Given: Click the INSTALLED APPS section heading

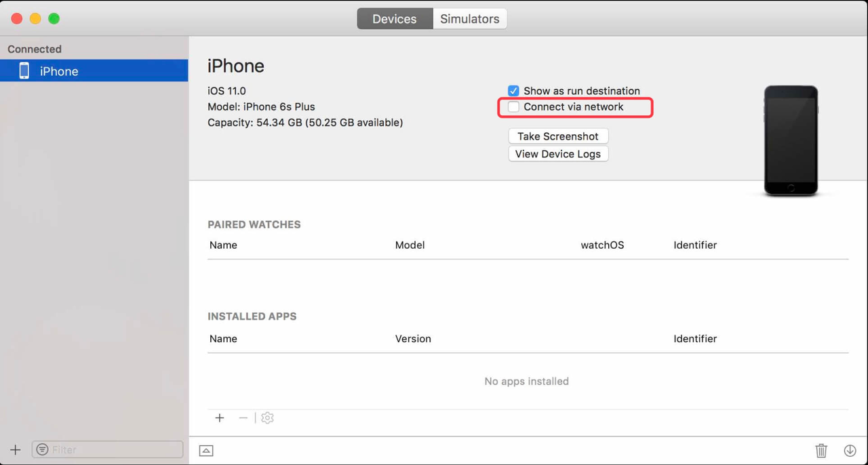Looking at the screenshot, I should coord(252,316).
